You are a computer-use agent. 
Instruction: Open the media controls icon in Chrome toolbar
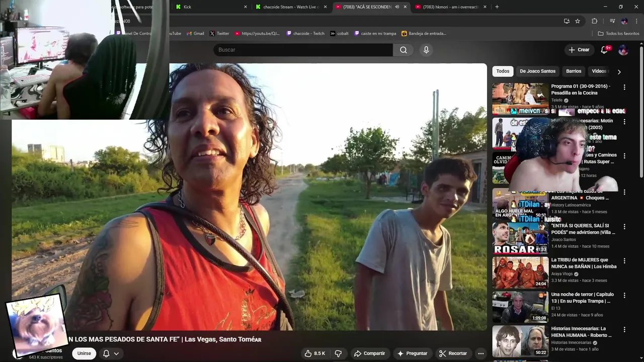coord(612,21)
